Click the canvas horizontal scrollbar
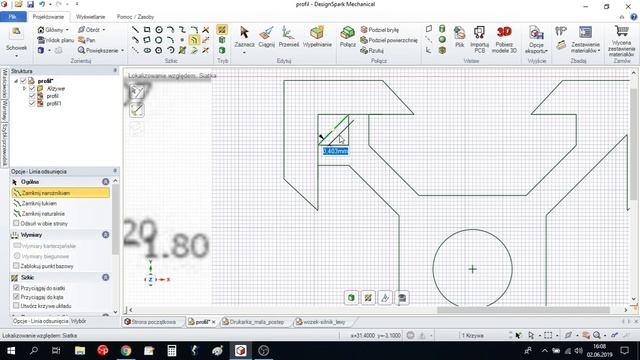The image size is (640, 360). pyautogui.click(x=523, y=310)
